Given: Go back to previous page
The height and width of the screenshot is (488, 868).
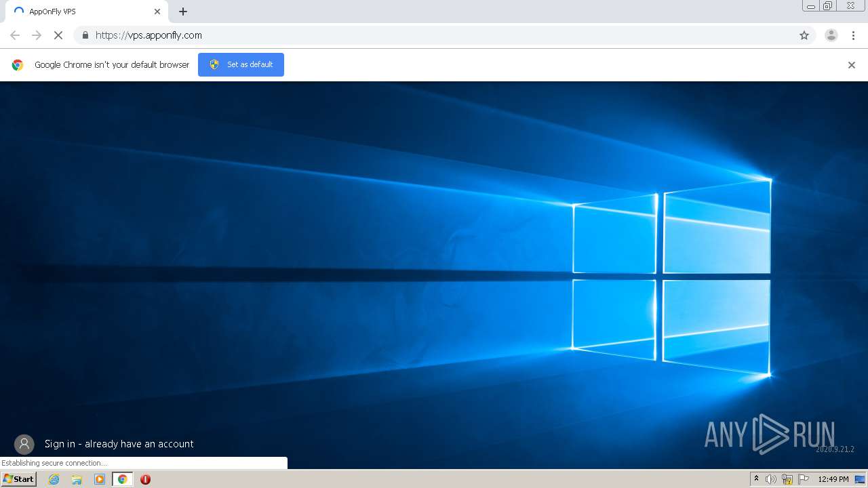Looking at the screenshot, I should (15, 35).
